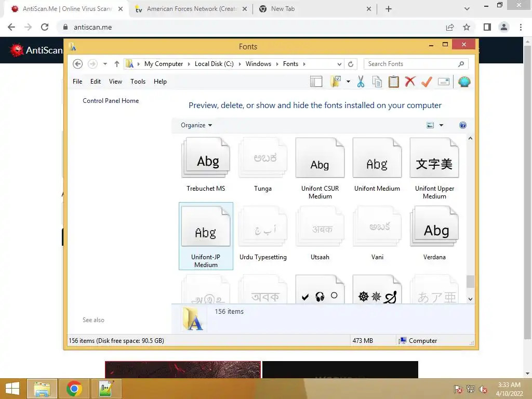Open File Explorer from taskbar
This screenshot has width=532, height=399.
(x=42, y=389)
